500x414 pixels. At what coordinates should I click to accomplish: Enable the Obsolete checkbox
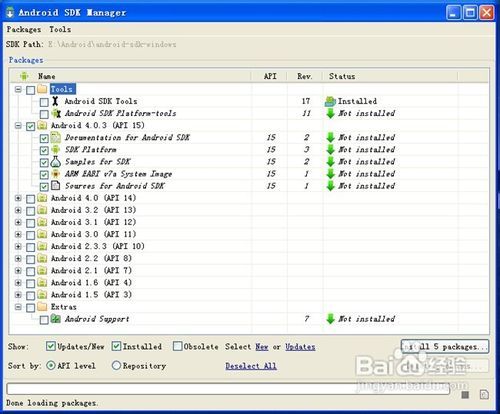[177, 346]
